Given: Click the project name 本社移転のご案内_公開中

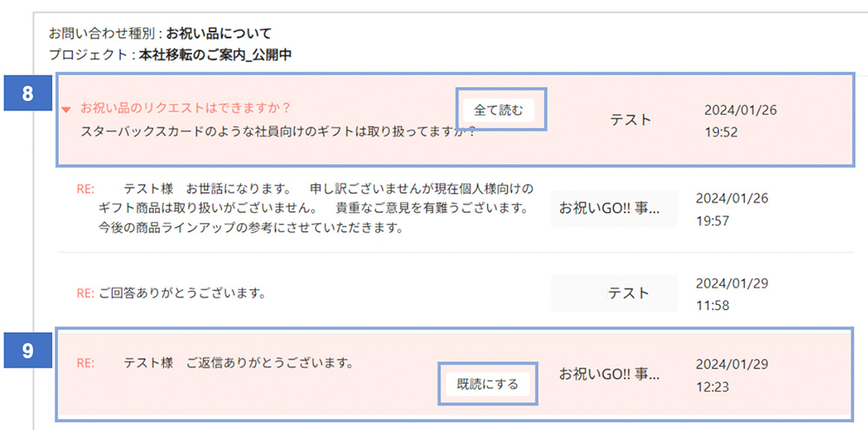Looking at the screenshot, I should pyautogui.click(x=215, y=55).
